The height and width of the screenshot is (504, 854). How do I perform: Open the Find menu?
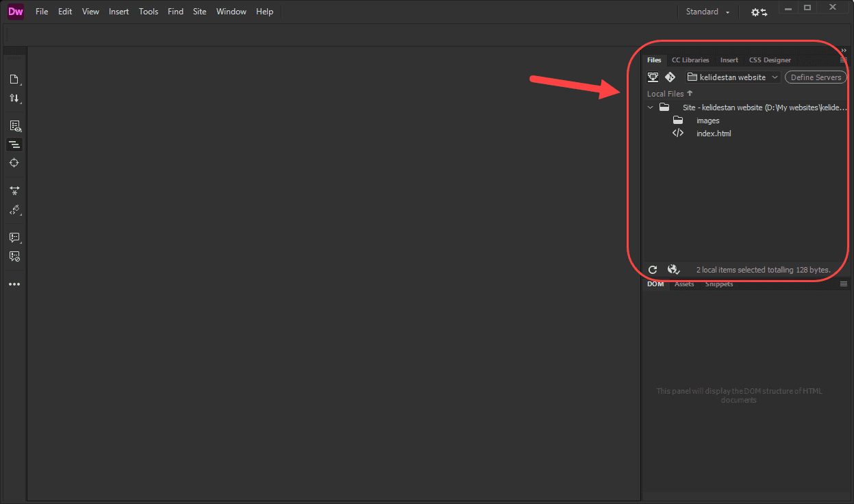point(175,12)
